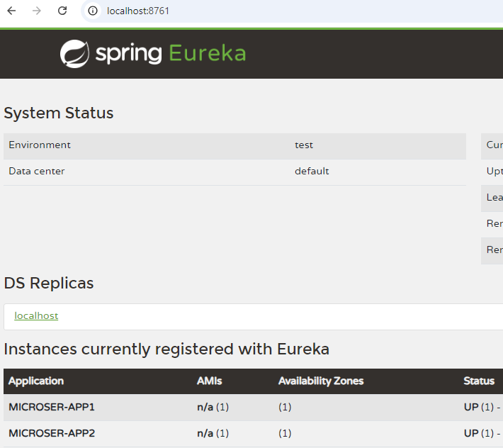Select the System Status heading

59,113
